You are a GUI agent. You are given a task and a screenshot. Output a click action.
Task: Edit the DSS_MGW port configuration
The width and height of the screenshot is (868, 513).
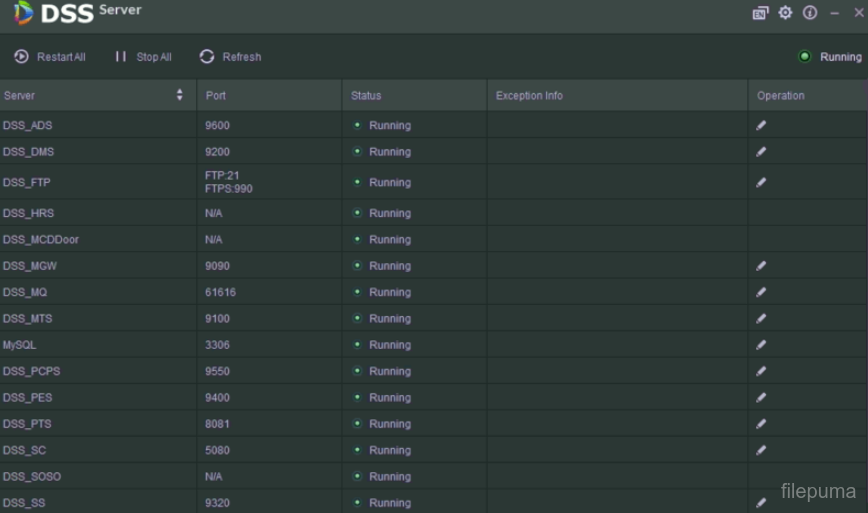(x=761, y=267)
